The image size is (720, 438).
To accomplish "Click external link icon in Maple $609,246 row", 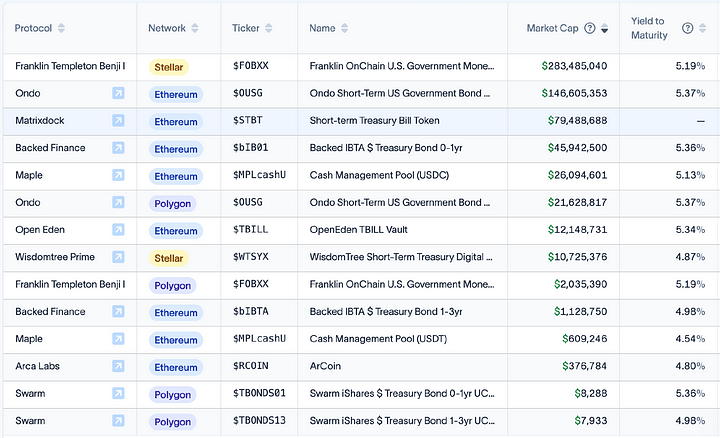I will [x=118, y=339].
